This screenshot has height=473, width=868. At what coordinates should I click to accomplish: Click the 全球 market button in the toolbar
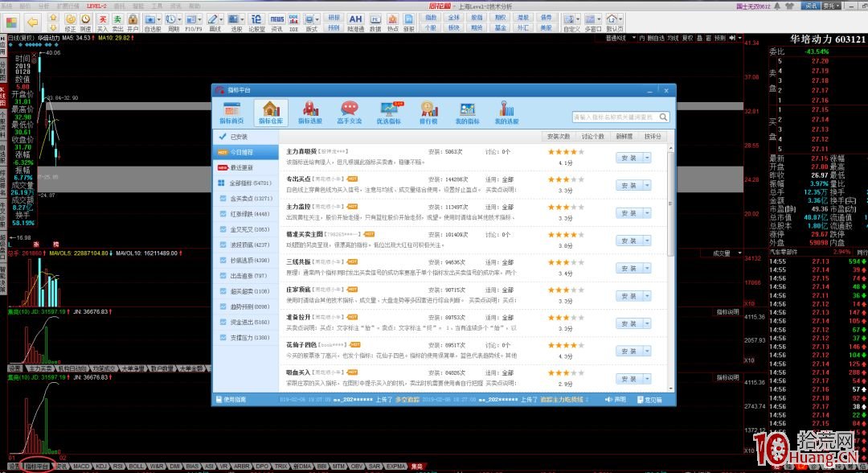(454, 18)
